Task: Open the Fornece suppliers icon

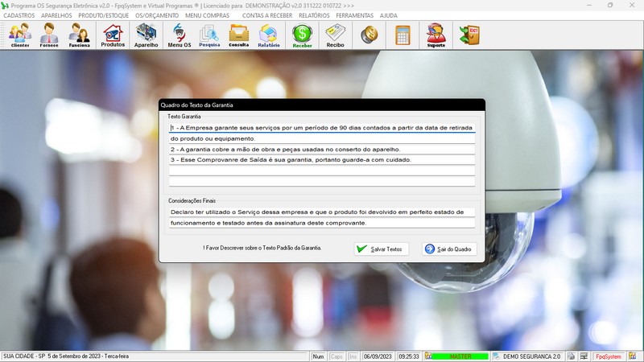Action: 49,35
